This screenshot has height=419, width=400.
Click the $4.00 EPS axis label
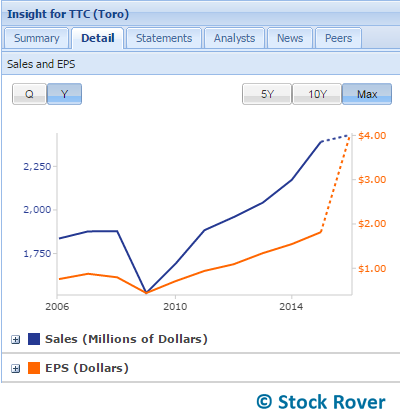click(372, 136)
